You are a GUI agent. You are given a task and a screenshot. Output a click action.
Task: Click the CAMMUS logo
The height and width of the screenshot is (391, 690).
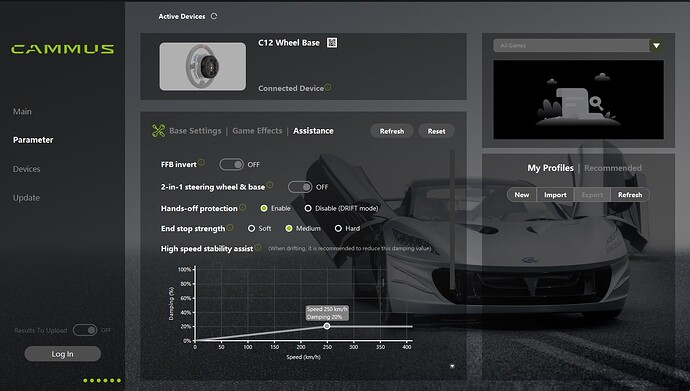click(62, 49)
